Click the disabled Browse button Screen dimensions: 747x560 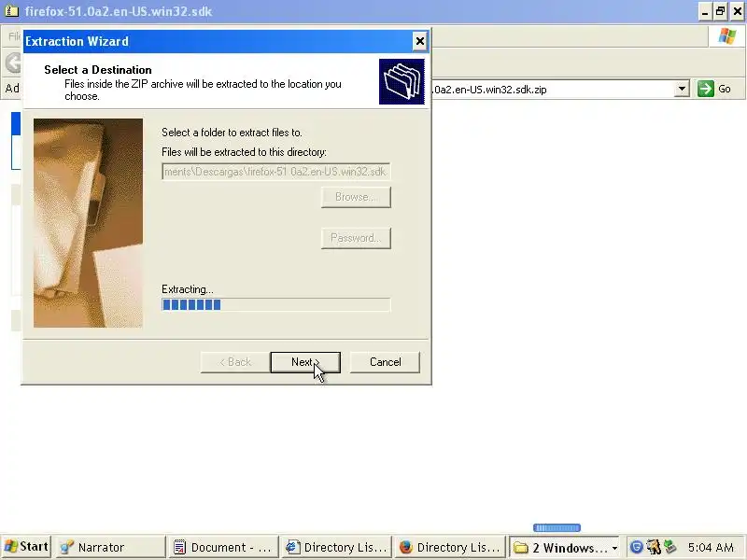[356, 197]
